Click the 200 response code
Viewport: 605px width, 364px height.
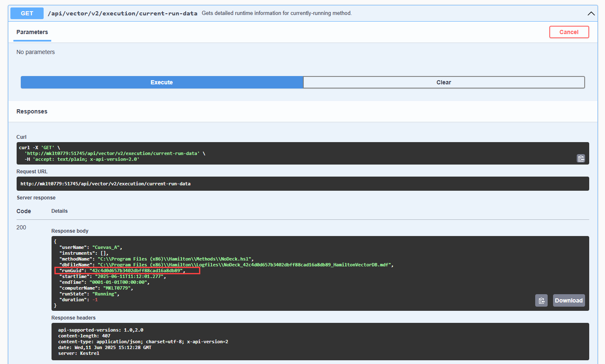click(x=21, y=227)
